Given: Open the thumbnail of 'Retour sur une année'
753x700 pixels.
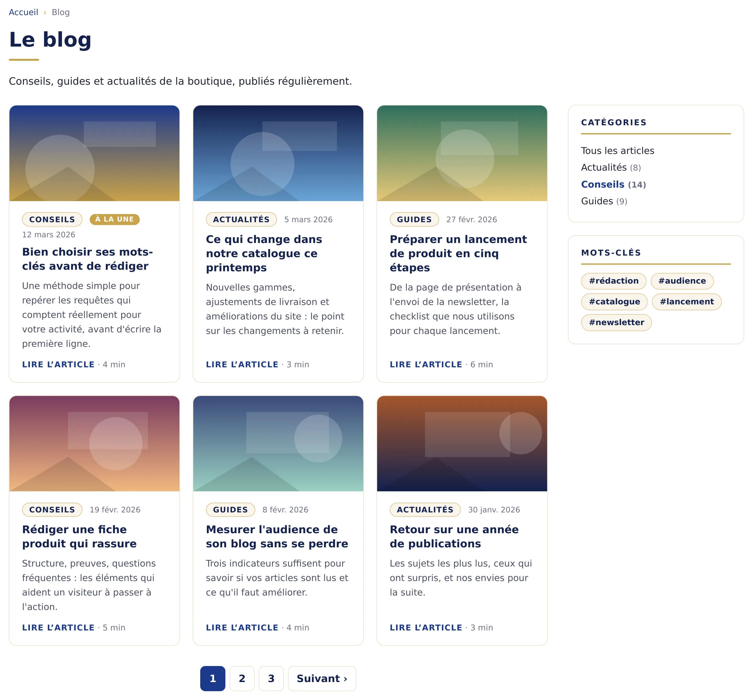Looking at the screenshot, I should (x=462, y=443).
